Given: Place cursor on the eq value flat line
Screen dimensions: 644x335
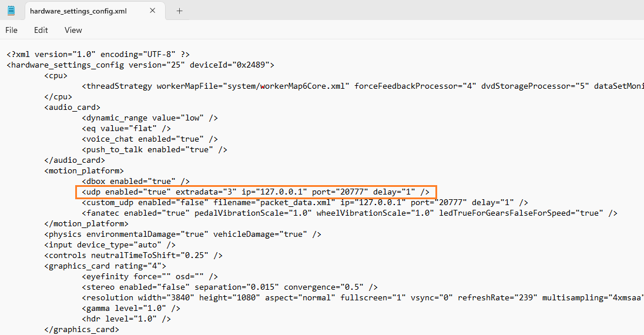Looking at the screenshot, I should click(x=126, y=129).
